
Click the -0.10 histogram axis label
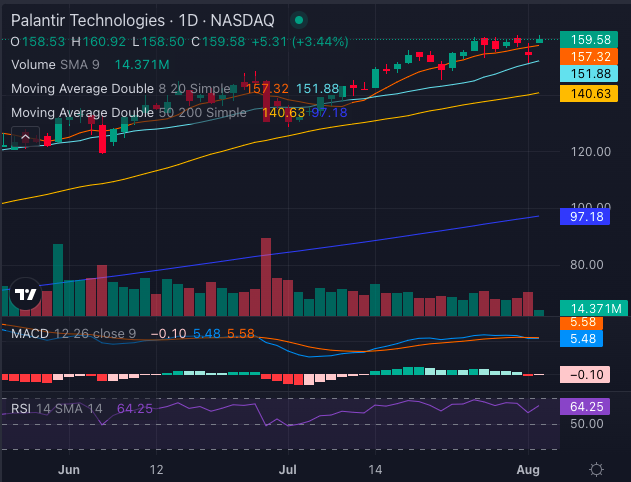pos(585,375)
